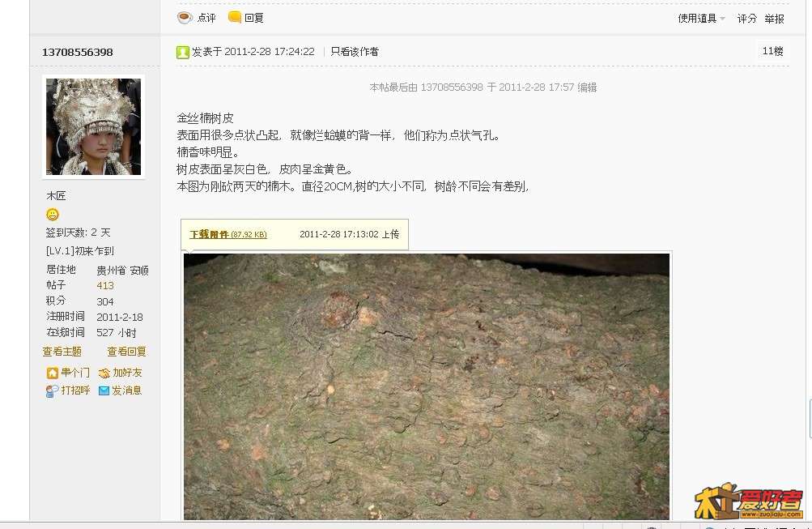Click the 打招呼 greeting icon
The height and width of the screenshot is (529, 812).
pyautogui.click(x=53, y=390)
